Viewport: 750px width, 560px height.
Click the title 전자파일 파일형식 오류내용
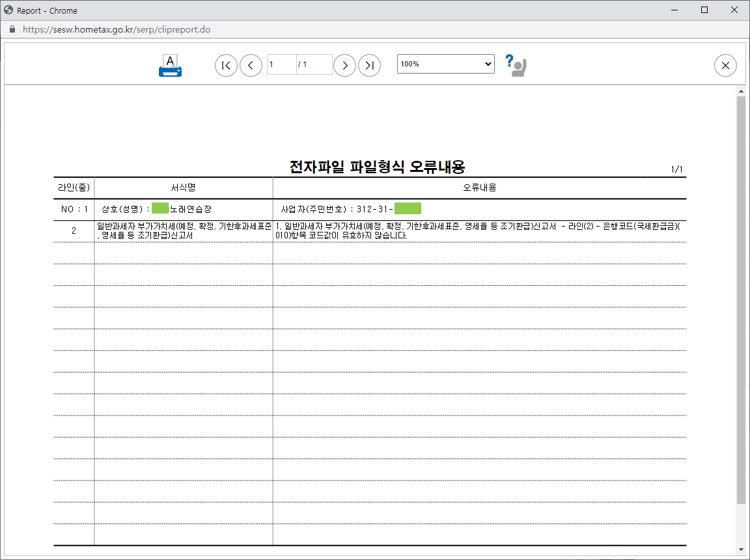(378, 167)
